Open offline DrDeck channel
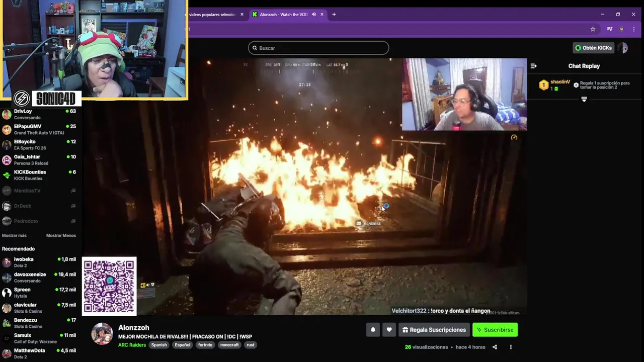The image size is (644, 362). tap(40, 206)
